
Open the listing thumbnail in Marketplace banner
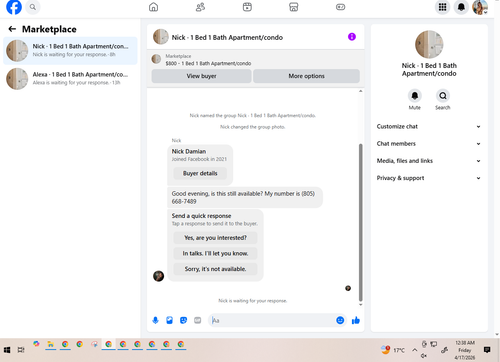156,59
